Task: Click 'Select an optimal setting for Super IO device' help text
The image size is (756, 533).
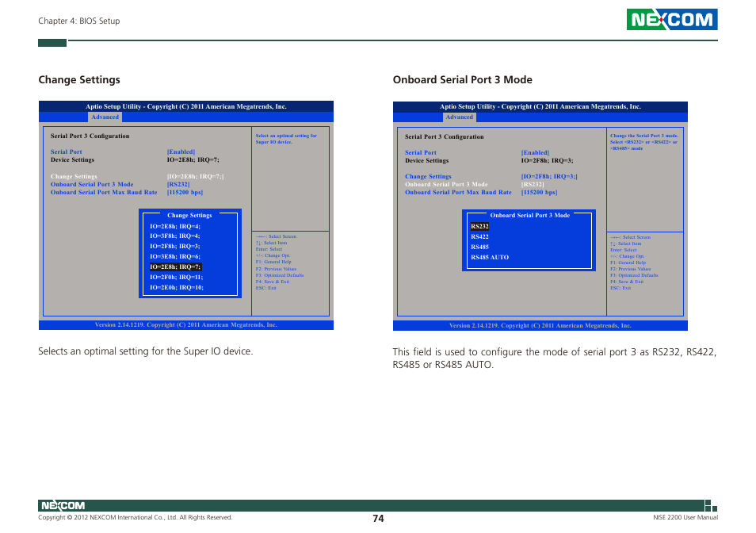Action: click(286, 139)
